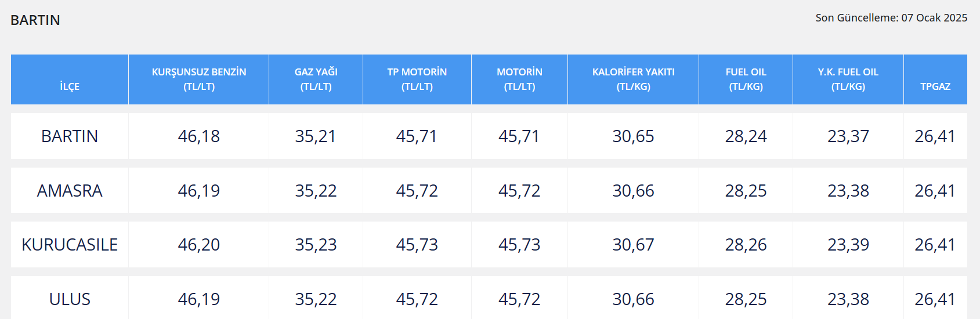980x319 pixels.
Task: Select the KALORİFER YAKITI column header
Action: click(633, 79)
